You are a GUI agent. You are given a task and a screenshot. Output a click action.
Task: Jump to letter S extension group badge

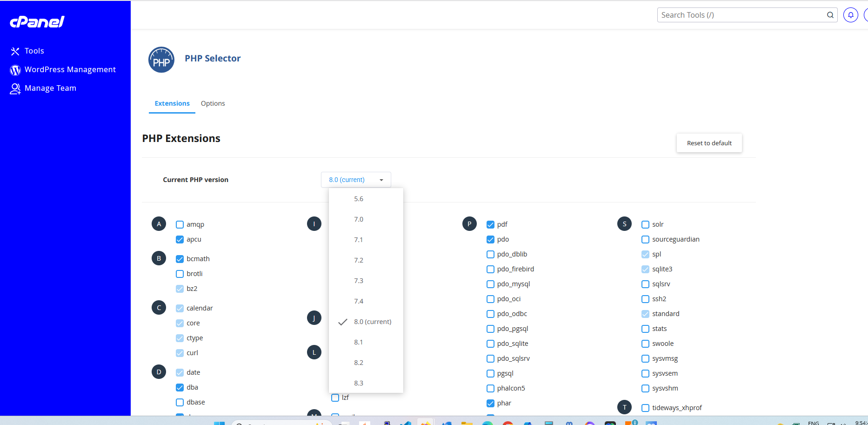click(x=624, y=224)
